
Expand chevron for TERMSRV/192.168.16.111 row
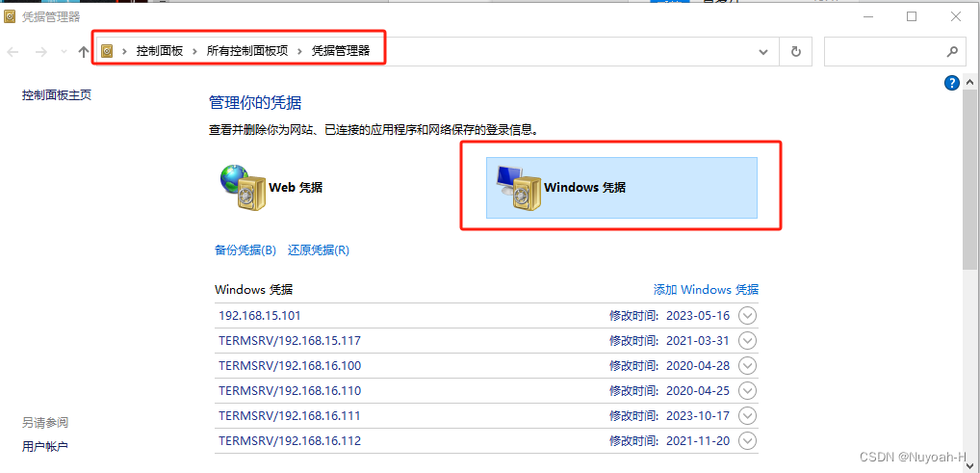pos(747,416)
